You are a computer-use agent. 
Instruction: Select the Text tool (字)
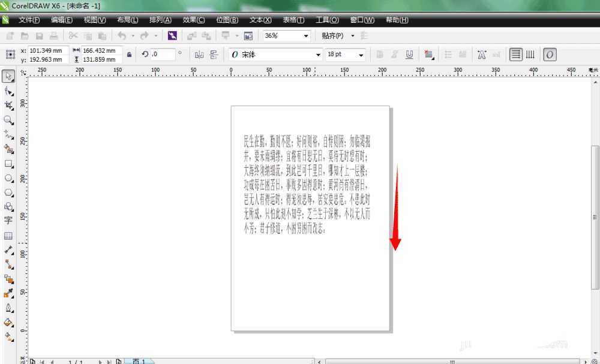pos(8,221)
